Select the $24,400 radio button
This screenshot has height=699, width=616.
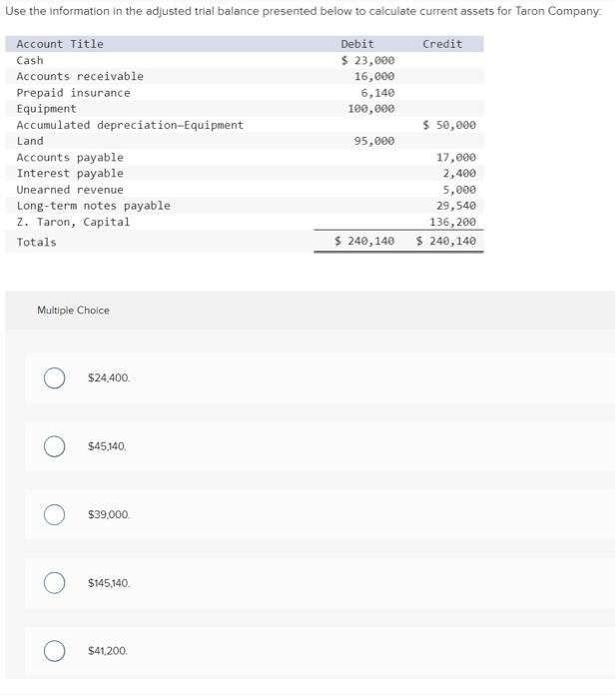(55, 378)
